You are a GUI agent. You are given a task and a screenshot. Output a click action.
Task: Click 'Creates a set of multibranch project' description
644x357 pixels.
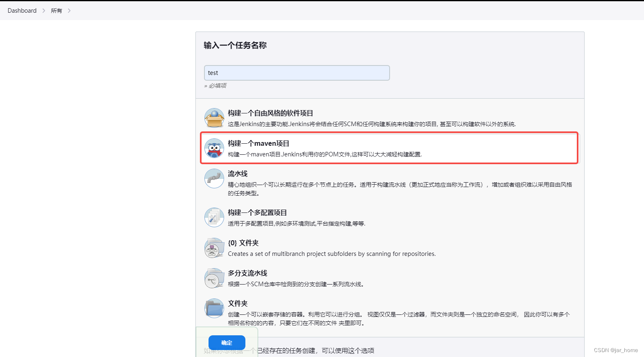coord(332,254)
